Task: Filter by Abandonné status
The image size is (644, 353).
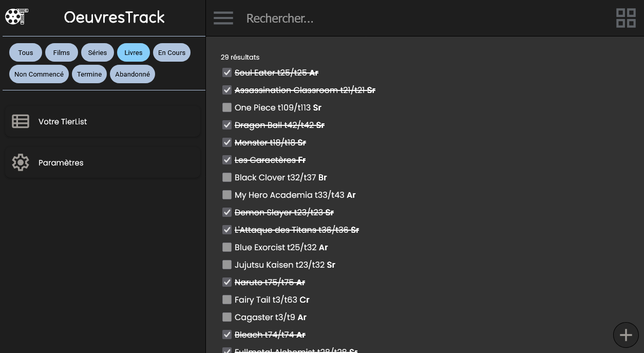Action: [x=132, y=74]
